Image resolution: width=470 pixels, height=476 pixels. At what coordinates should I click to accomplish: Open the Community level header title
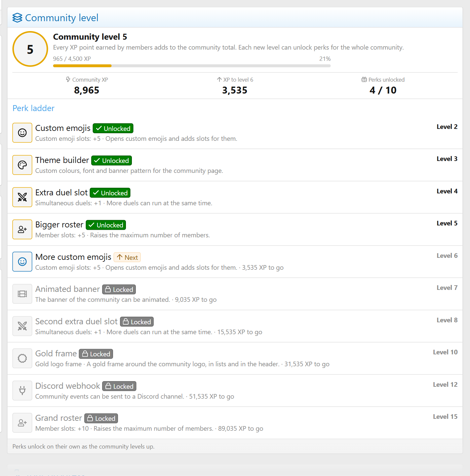click(x=62, y=18)
